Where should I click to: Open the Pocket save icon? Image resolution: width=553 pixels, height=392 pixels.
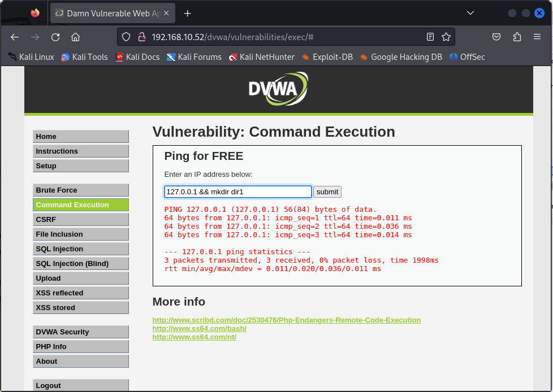pos(496,37)
